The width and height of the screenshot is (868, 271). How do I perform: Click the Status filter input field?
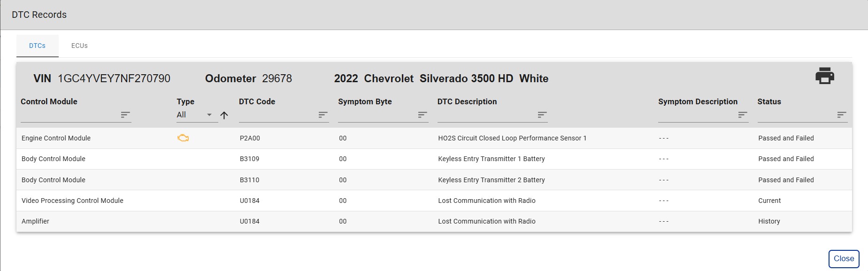click(x=796, y=115)
